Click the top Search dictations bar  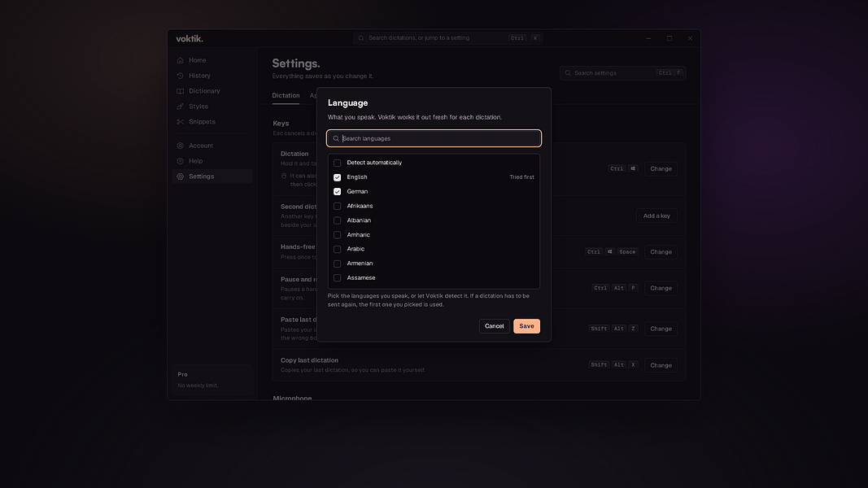pos(448,38)
